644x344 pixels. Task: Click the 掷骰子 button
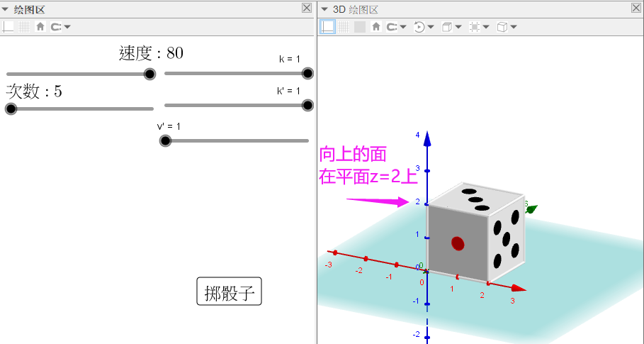pyautogui.click(x=229, y=291)
